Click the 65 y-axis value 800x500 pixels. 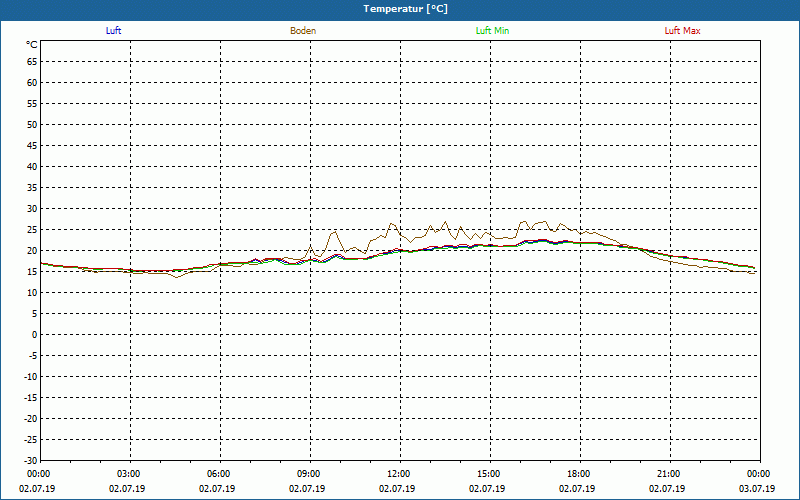32,62
